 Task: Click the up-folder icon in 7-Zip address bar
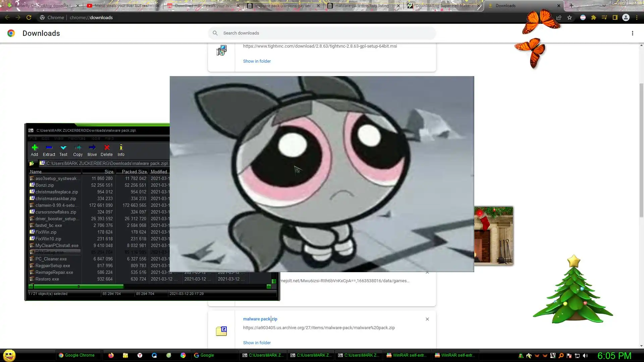pyautogui.click(x=32, y=164)
